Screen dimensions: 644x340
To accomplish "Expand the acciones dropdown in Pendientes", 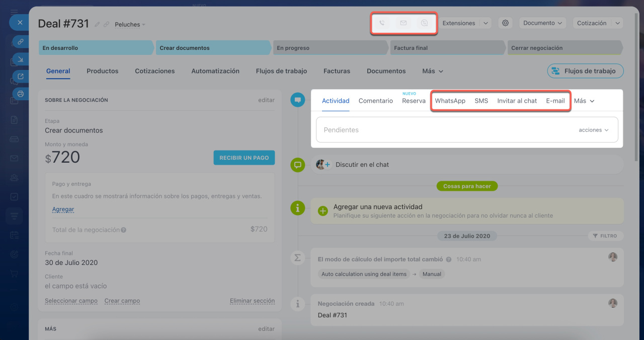I will pos(594,130).
